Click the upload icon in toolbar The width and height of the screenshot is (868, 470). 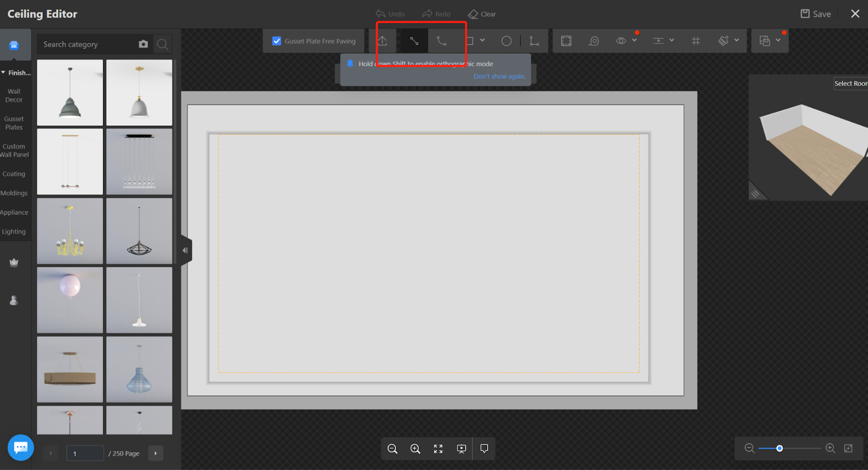382,41
